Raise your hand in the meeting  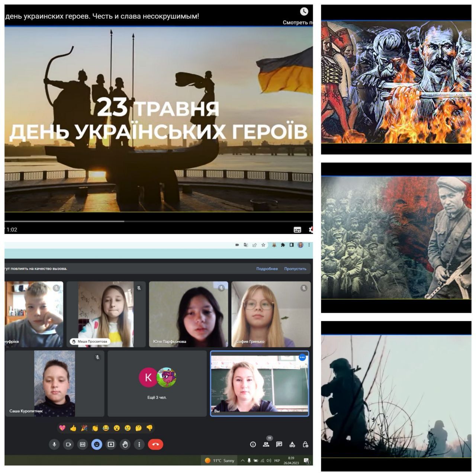click(x=125, y=444)
